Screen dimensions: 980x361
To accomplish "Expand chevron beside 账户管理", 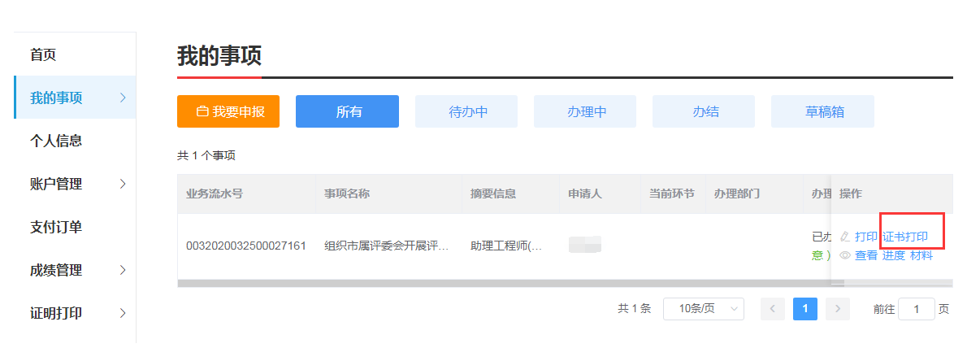I will pyautogui.click(x=123, y=185).
